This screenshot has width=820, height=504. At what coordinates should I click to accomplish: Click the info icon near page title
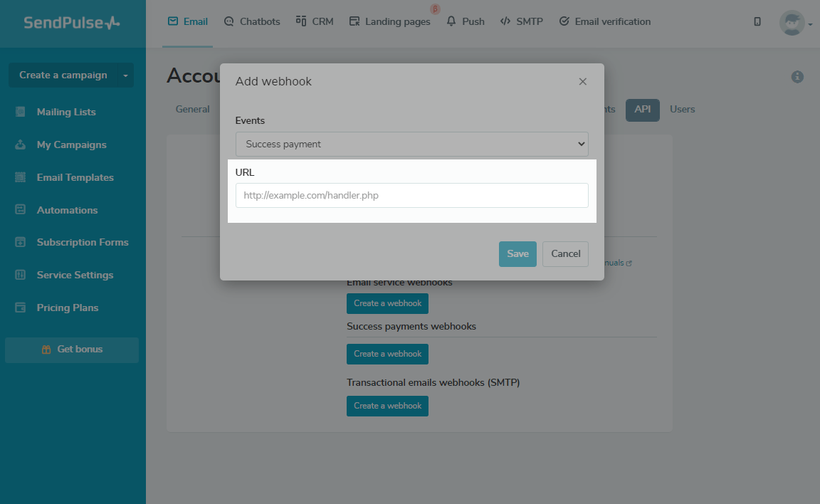click(x=797, y=77)
